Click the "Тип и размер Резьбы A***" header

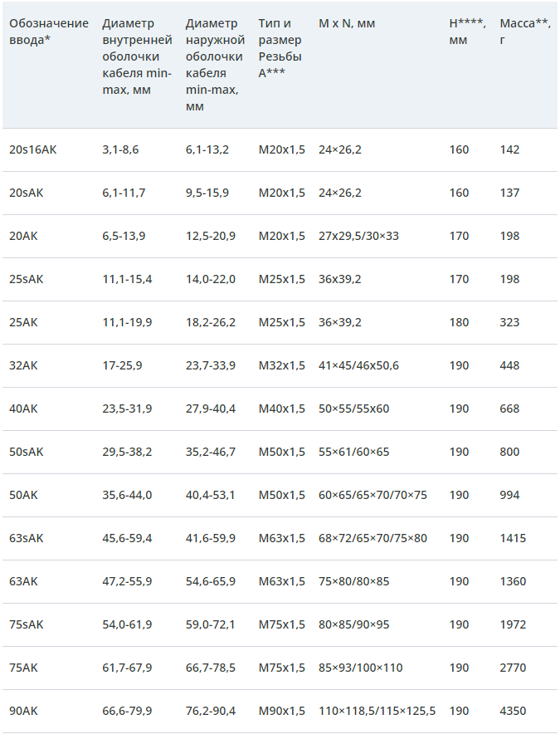tap(280, 48)
